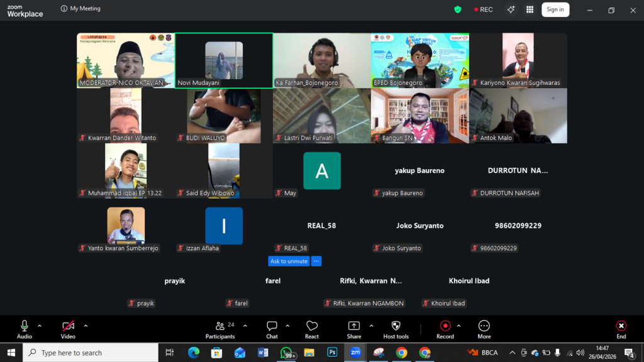Click the Ask to unmute button
The height and width of the screenshot is (362, 644).
(x=289, y=261)
